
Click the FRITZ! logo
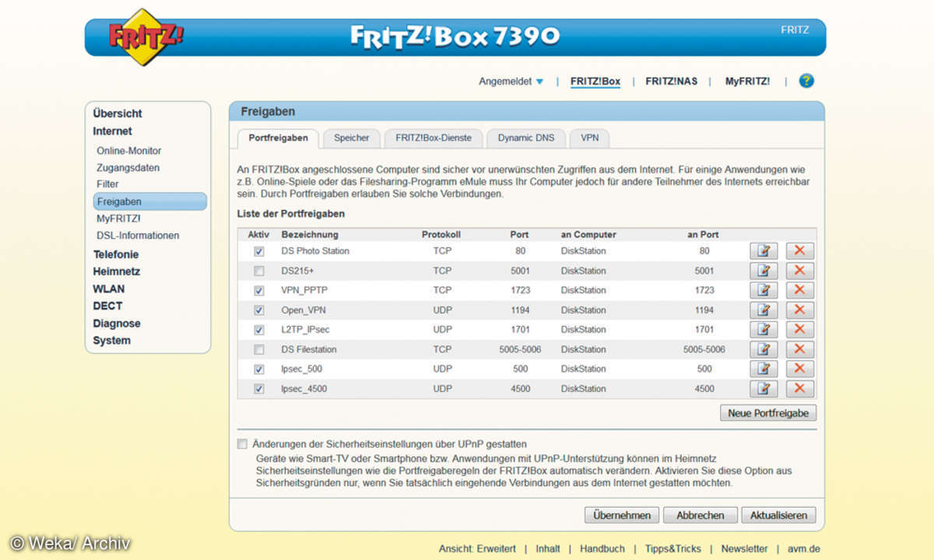click(x=146, y=37)
